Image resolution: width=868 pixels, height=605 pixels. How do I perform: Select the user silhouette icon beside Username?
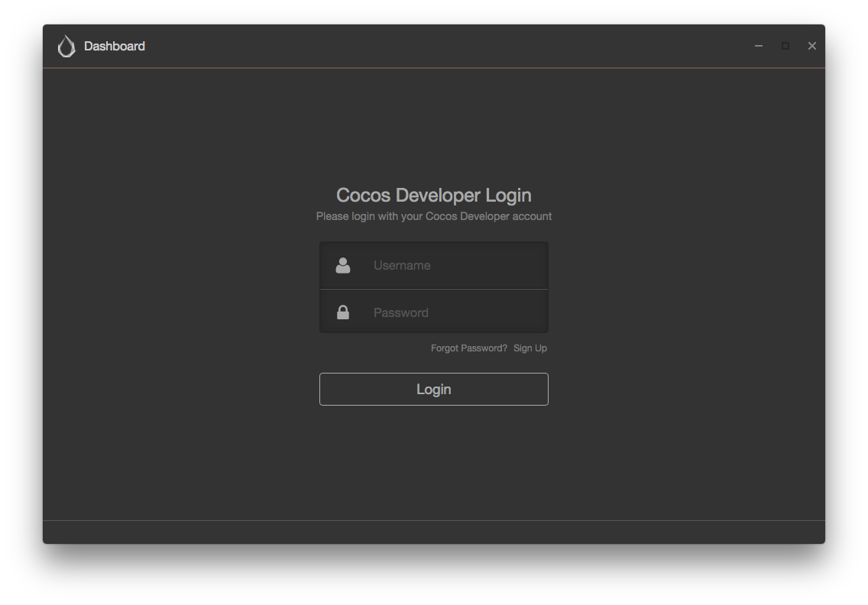pyautogui.click(x=342, y=265)
